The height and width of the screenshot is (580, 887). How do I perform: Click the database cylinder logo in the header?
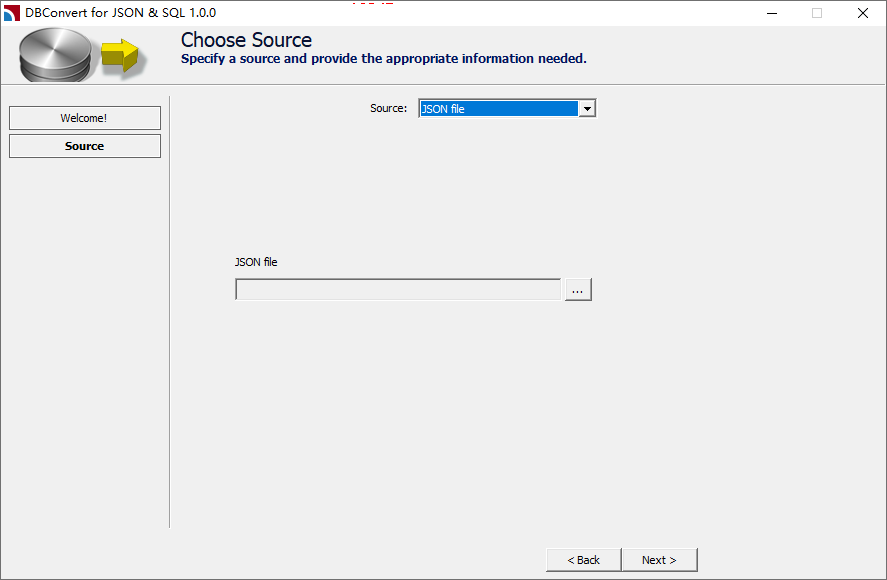point(55,55)
